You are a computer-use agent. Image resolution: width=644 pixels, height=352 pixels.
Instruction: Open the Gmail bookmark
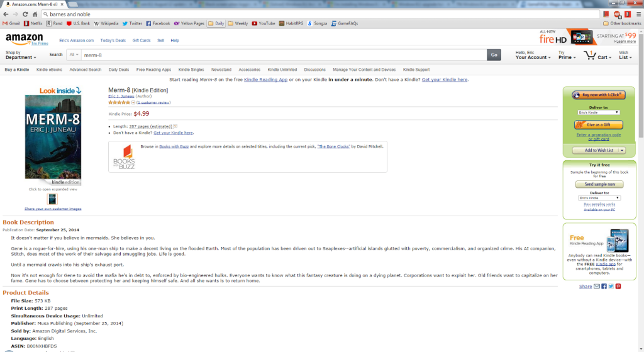click(x=11, y=23)
